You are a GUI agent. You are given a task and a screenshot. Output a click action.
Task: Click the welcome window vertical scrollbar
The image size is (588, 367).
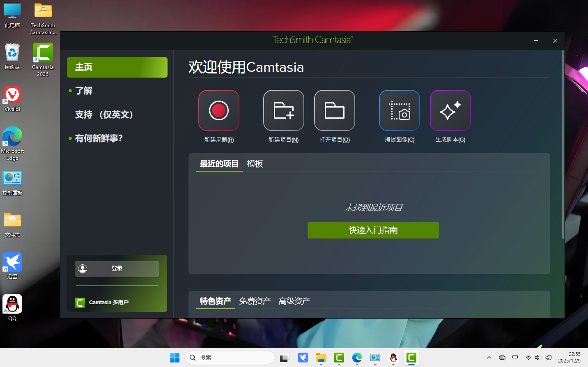coord(563,144)
